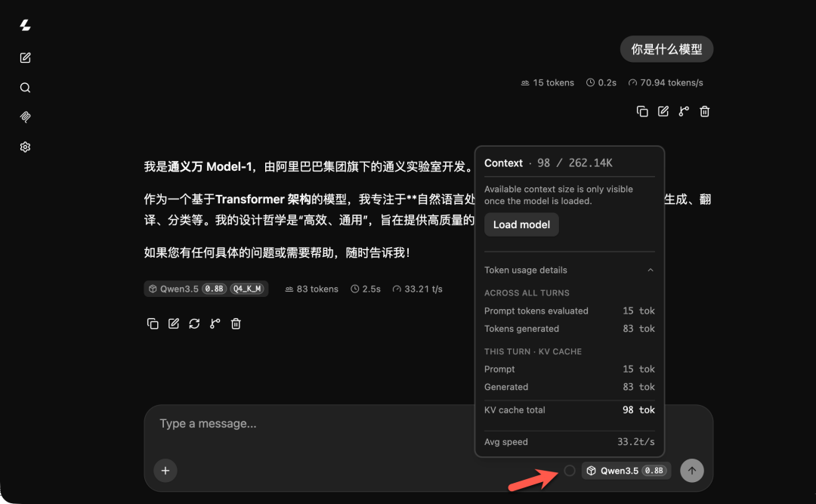Copy the user message 你是什么模型
The image size is (816, 504).
pyautogui.click(x=642, y=111)
